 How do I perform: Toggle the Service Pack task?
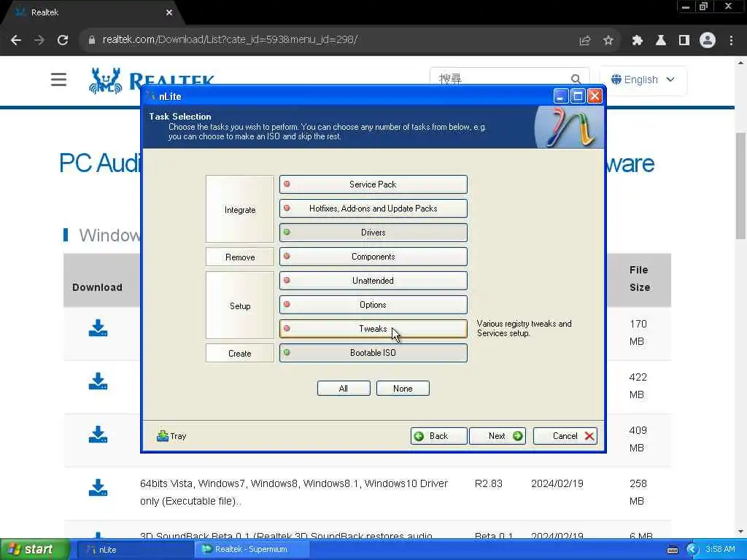[x=373, y=184]
